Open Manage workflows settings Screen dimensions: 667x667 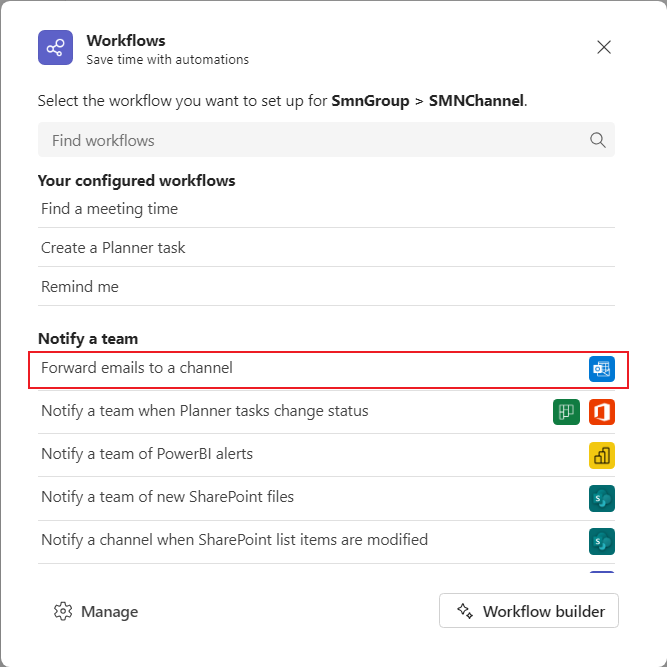coord(96,611)
